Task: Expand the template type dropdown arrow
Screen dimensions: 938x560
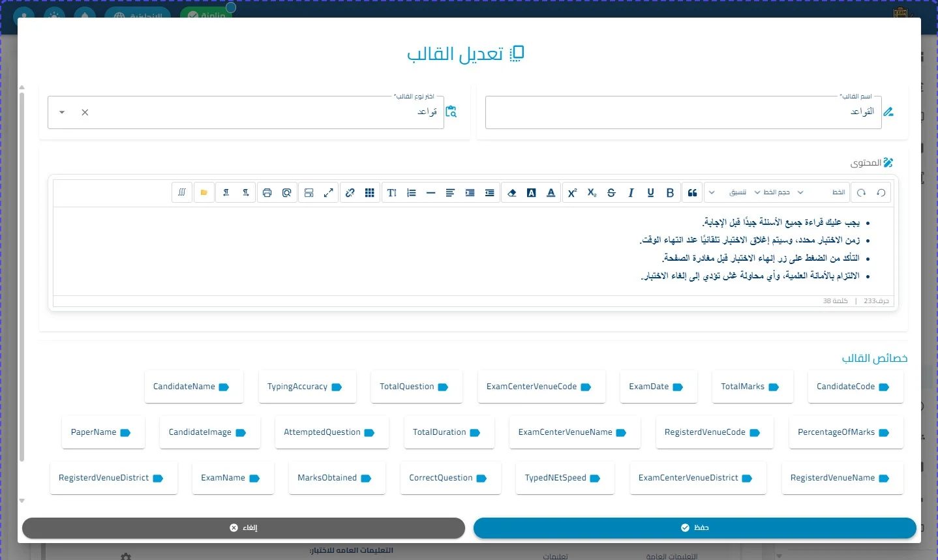Action: click(x=62, y=112)
